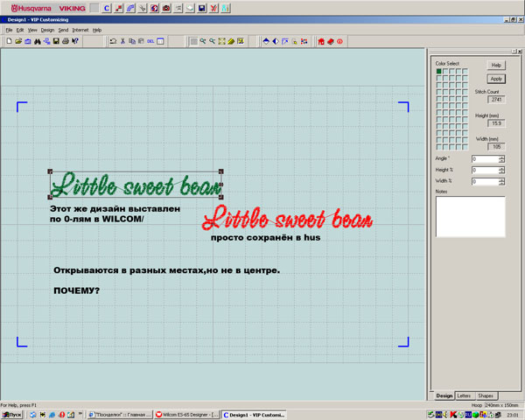Click the binoculars search icon
The height and width of the screenshot is (420, 525).
(x=38, y=41)
